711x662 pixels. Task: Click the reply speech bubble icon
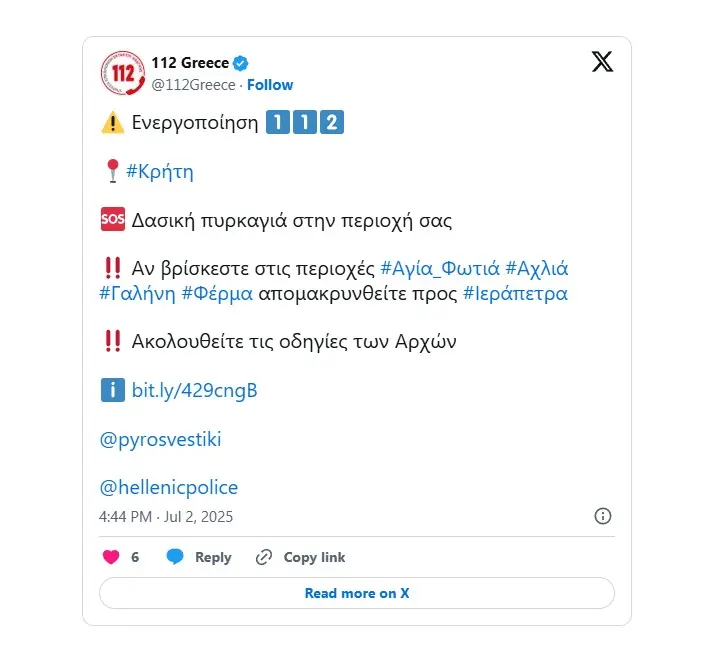coord(175,557)
